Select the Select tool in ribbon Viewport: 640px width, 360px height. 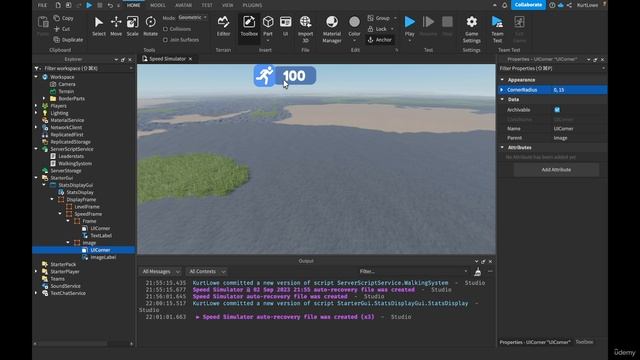tap(99, 26)
